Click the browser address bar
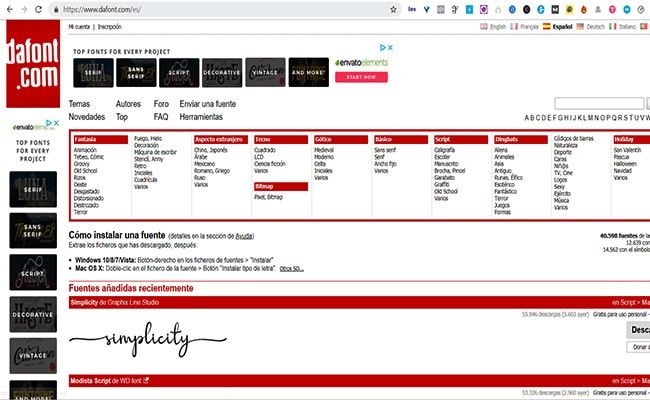 [x=226, y=9]
